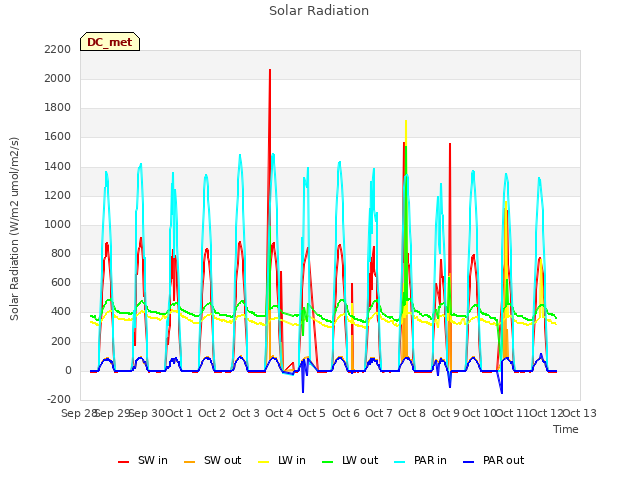Click the 1000 y-axis tick label
Screen dimensions: 640x480
[x=58, y=224]
